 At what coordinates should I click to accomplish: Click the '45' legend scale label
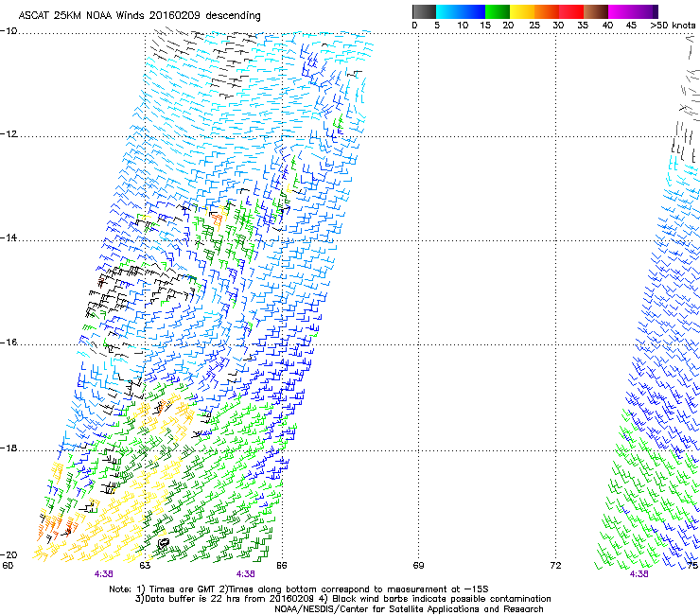(x=631, y=26)
